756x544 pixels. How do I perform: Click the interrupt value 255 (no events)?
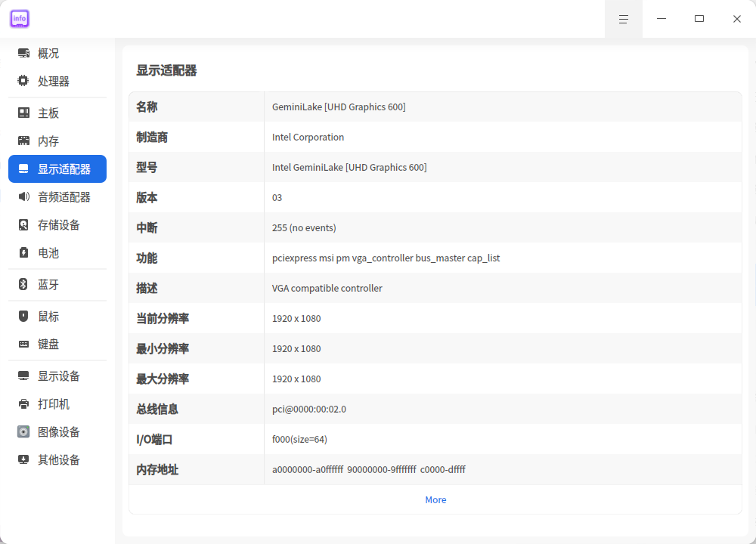(x=304, y=227)
